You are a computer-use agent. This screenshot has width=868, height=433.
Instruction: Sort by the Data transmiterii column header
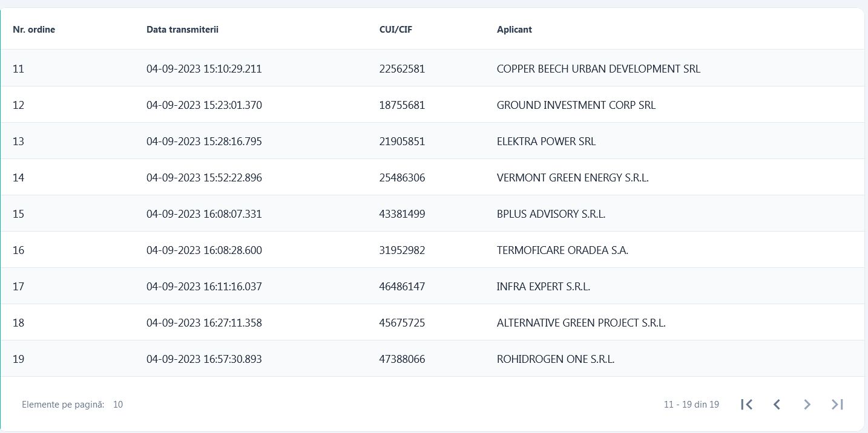[x=182, y=30]
